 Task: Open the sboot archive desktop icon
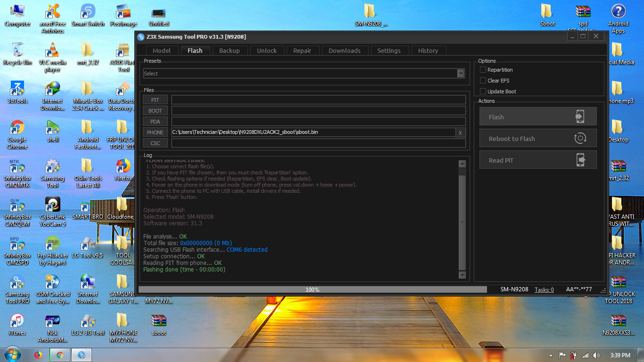coord(159,325)
